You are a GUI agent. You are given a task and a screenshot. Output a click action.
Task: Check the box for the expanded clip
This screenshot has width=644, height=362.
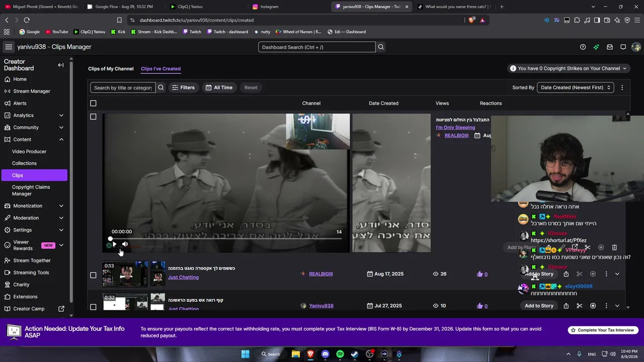pyautogui.click(x=93, y=117)
